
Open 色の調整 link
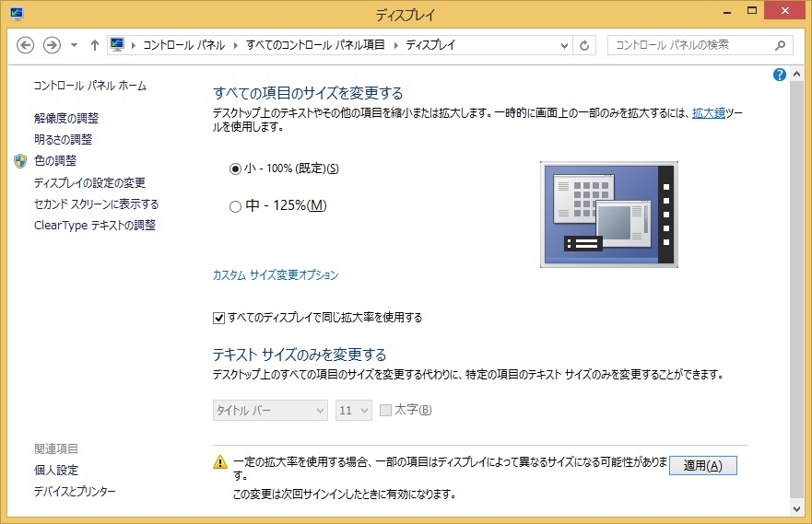(x=55, y=161)
